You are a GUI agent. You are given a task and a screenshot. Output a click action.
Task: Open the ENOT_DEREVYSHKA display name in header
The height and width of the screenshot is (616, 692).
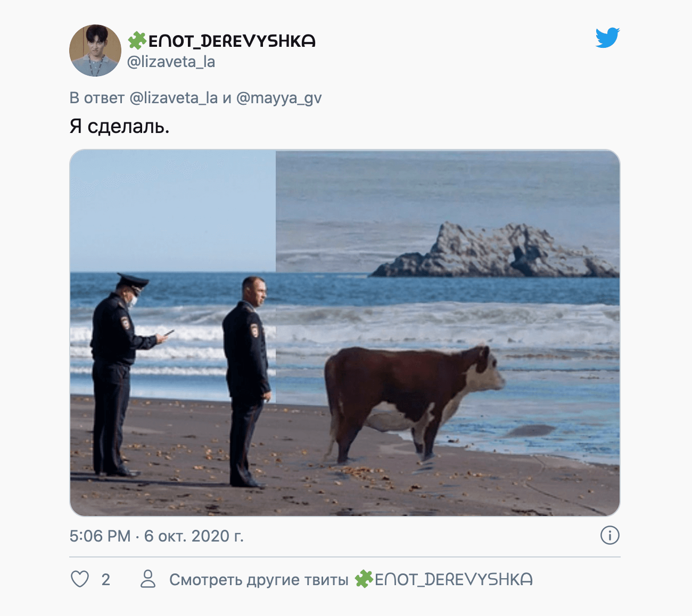click(x=232, y=41)
